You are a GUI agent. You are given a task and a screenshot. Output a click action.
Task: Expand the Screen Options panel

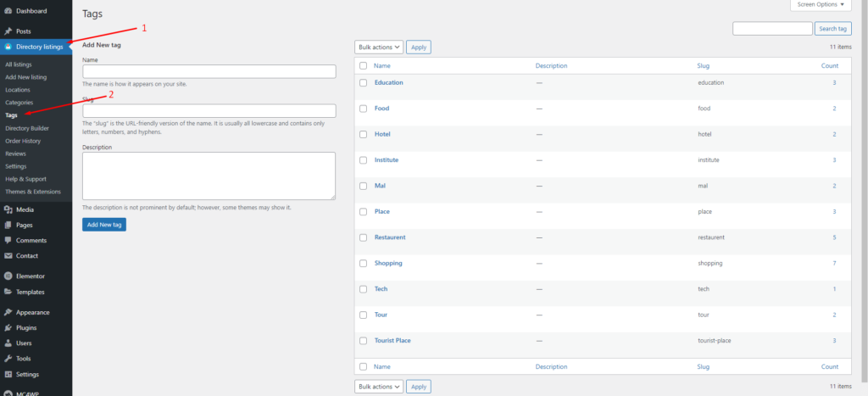pos(821,4)
